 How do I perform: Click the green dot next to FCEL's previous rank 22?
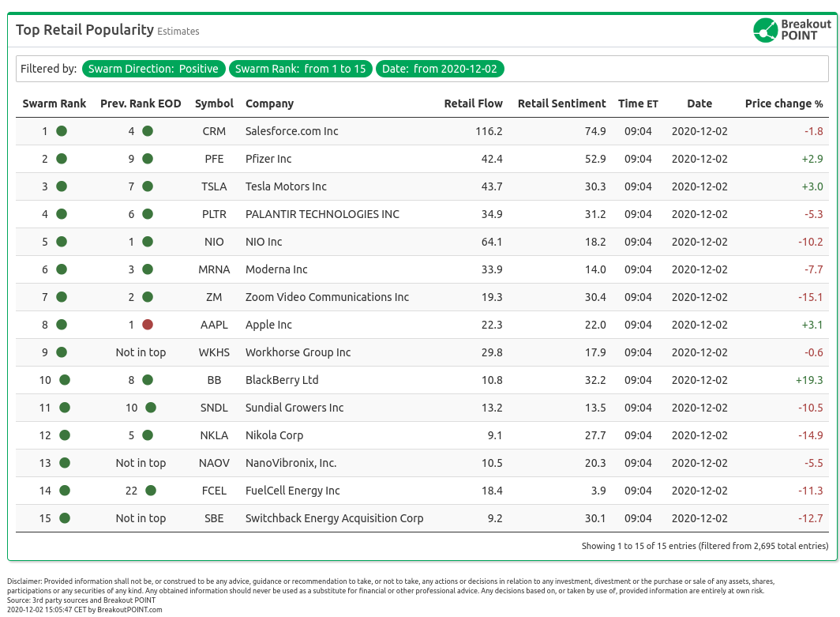pyautogui.click(x=150, y=491)
